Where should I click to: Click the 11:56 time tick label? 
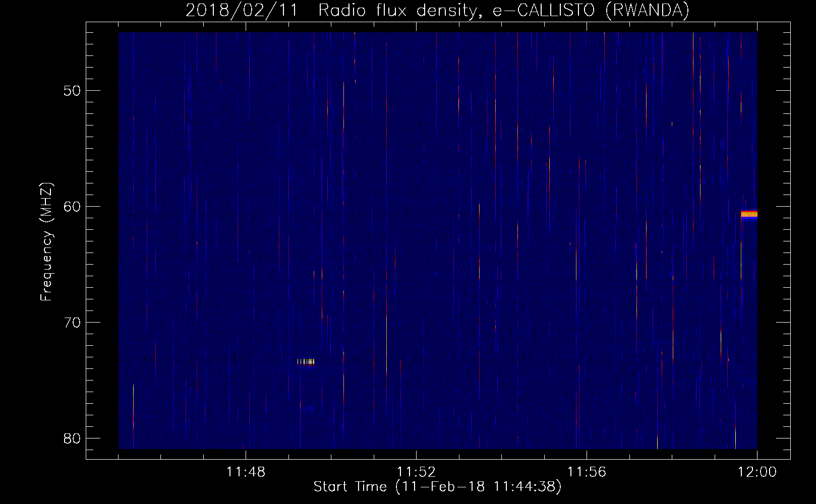587,472
